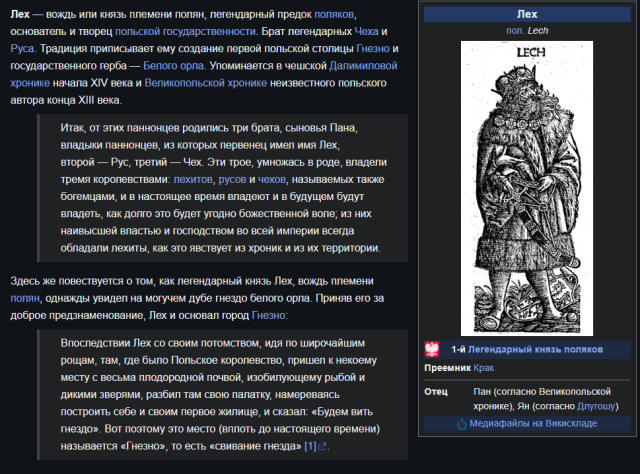The width and height of the screenshot is (640, 474).
Task: Follow the польской государственности link
Action: pyautogui.click(x=185, y=31)
